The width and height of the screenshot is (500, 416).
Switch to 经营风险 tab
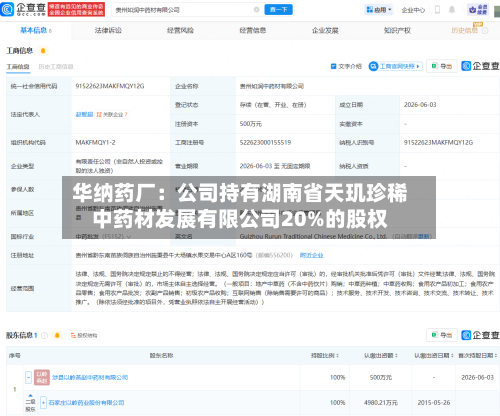[180, 31]
